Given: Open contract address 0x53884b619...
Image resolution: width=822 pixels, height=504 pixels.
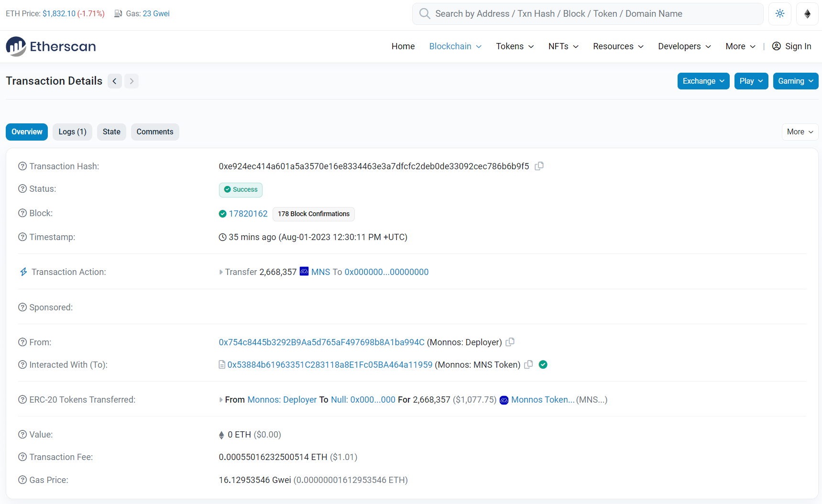Looking at the screenshot, I should tap(330, 365).
